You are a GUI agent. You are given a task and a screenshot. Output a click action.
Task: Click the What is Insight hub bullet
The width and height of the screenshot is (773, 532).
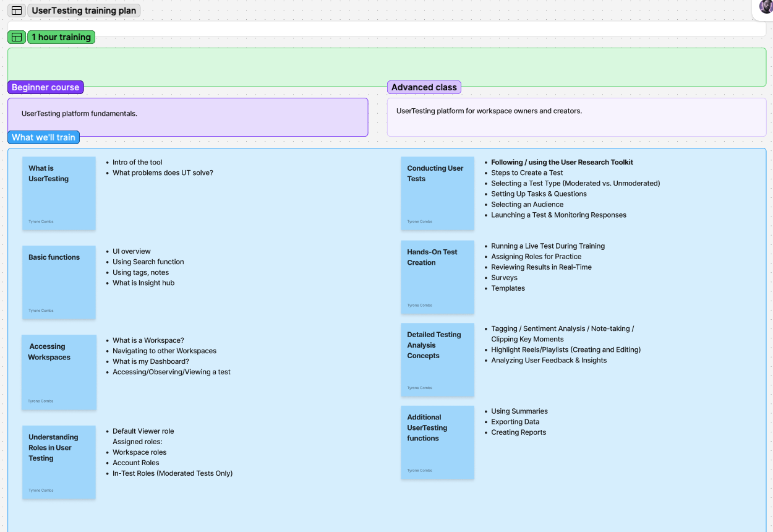pyautogui.click(x=143, y=283)
